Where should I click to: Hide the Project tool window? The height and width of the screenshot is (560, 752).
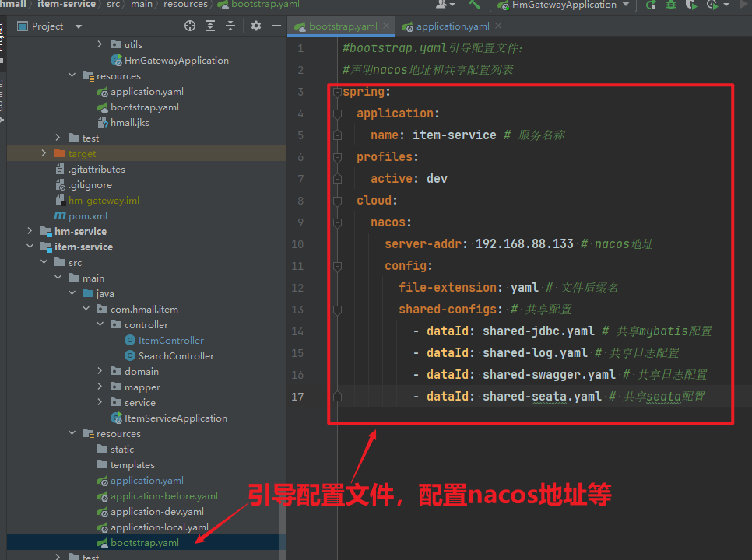[276, 26]
